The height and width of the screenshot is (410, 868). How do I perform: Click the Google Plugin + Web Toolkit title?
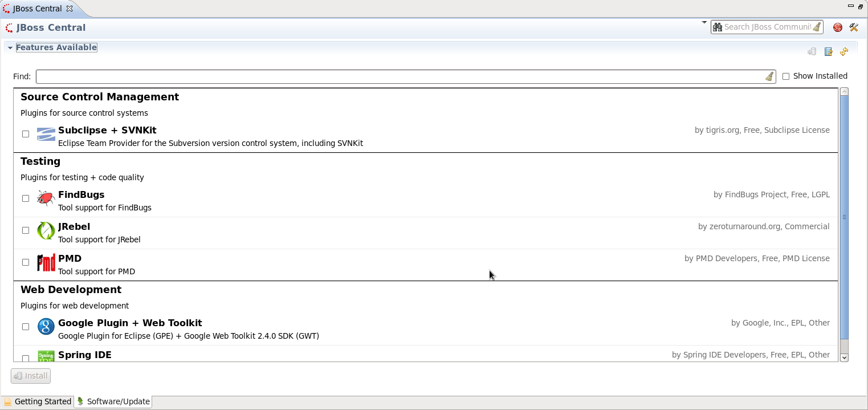pos(130,323)
